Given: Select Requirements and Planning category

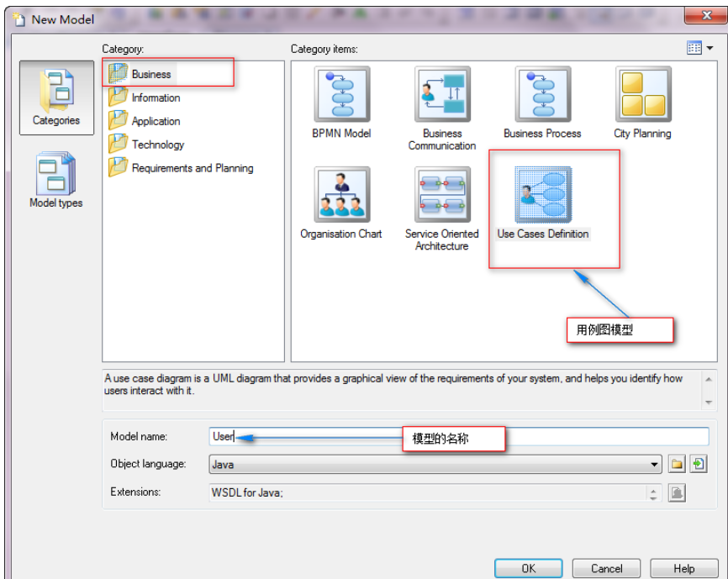Looking at the screenshot, I should (182, 168).
